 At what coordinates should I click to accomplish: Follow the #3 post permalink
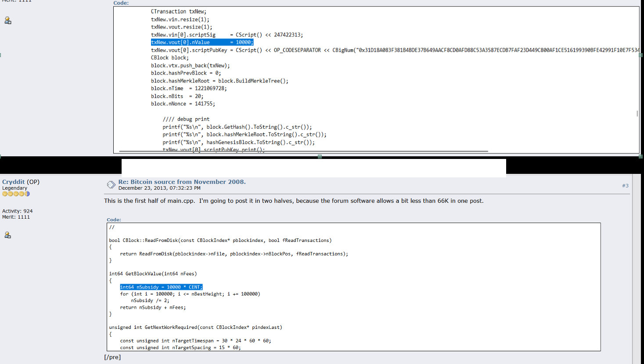tap(625, 186)
